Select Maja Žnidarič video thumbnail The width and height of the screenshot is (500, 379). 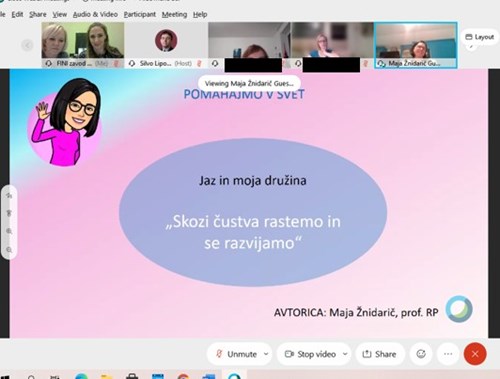(x=415, y=45)
